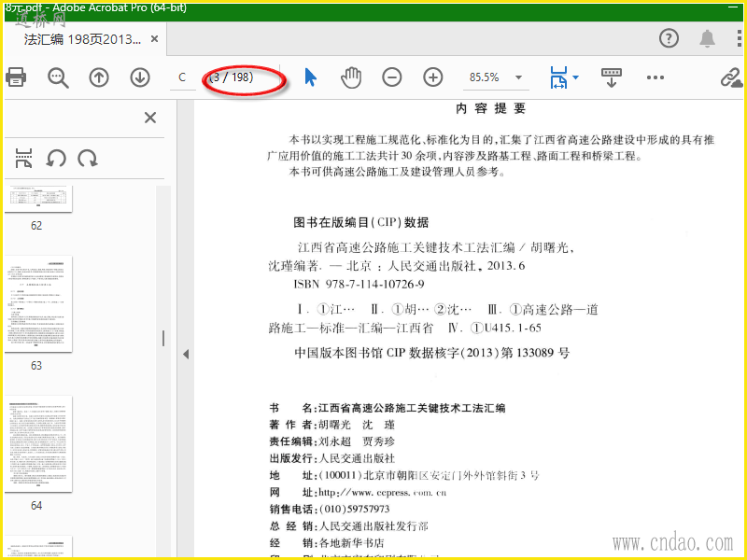747x560 pixels.
Task: Open fit page options dropdown arrow
Action: click(575, 77)
